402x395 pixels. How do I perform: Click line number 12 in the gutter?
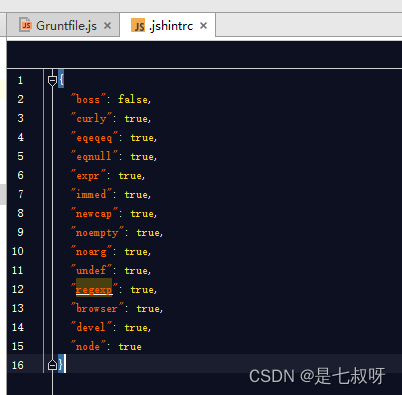click(x=18, y=289)
